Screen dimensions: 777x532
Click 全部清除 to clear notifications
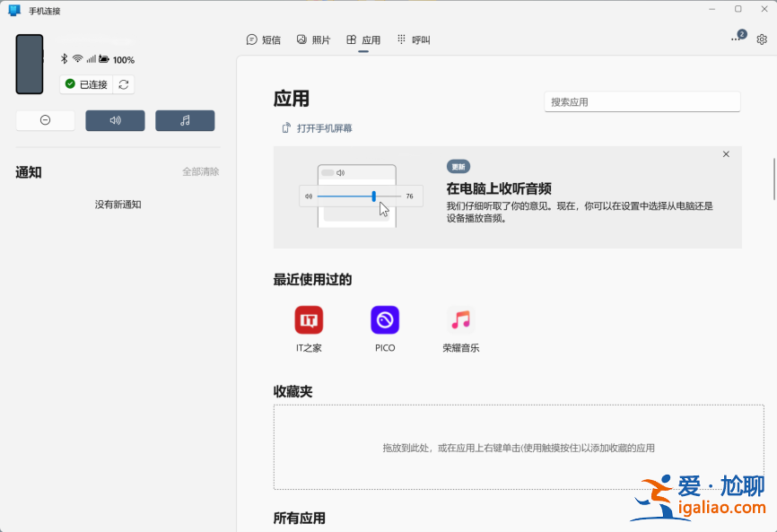[x=201, y=171]
